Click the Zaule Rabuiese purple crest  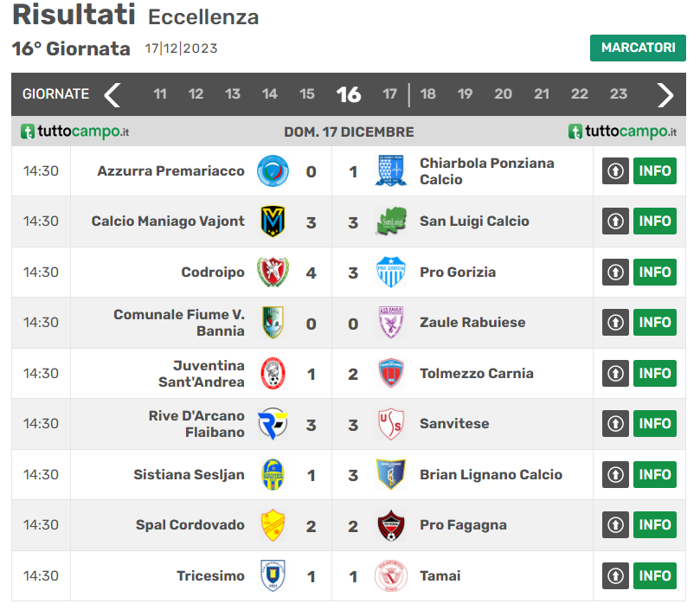pos(391,323)
